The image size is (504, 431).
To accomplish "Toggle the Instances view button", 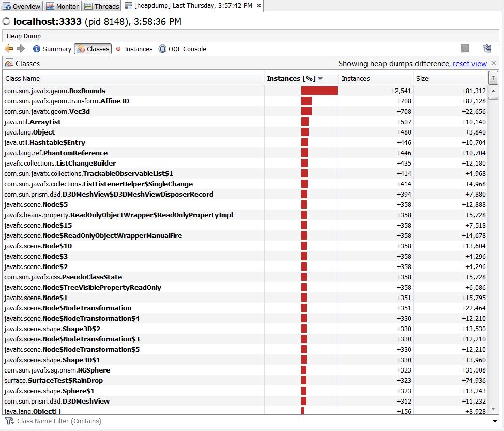I will click(x=134, y=49).
